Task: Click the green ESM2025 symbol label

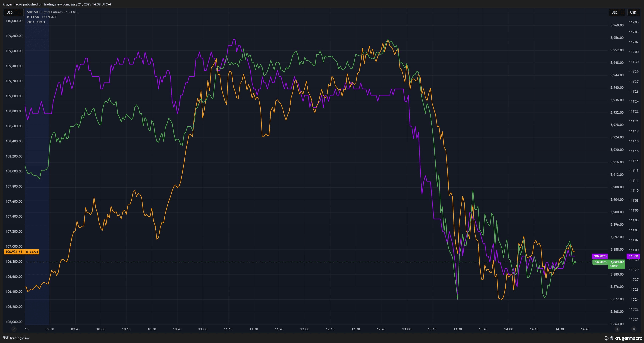Action: point(600,262)
